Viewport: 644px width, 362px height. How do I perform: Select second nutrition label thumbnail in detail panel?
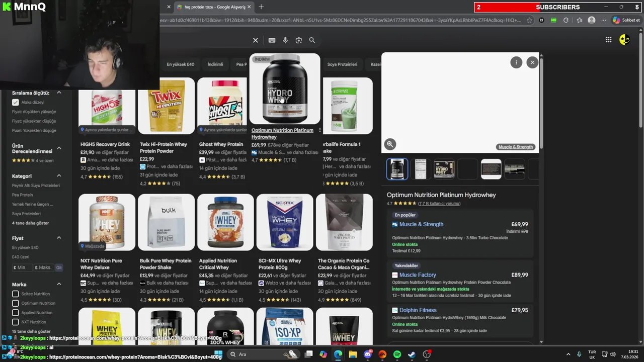[x=420, y=169]
